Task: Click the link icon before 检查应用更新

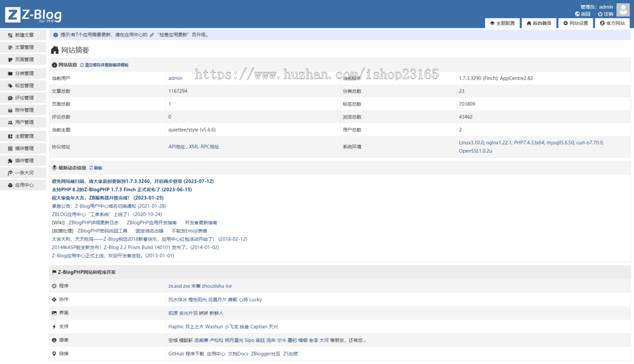Action: coord(152,35)
